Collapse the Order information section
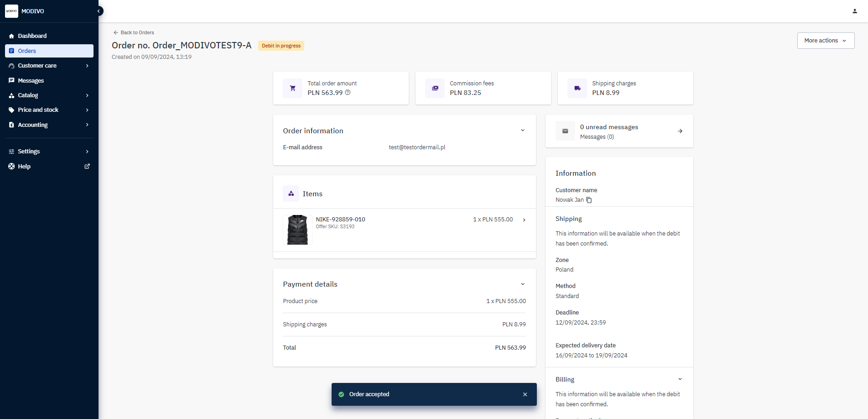 (x=523, y=131)
